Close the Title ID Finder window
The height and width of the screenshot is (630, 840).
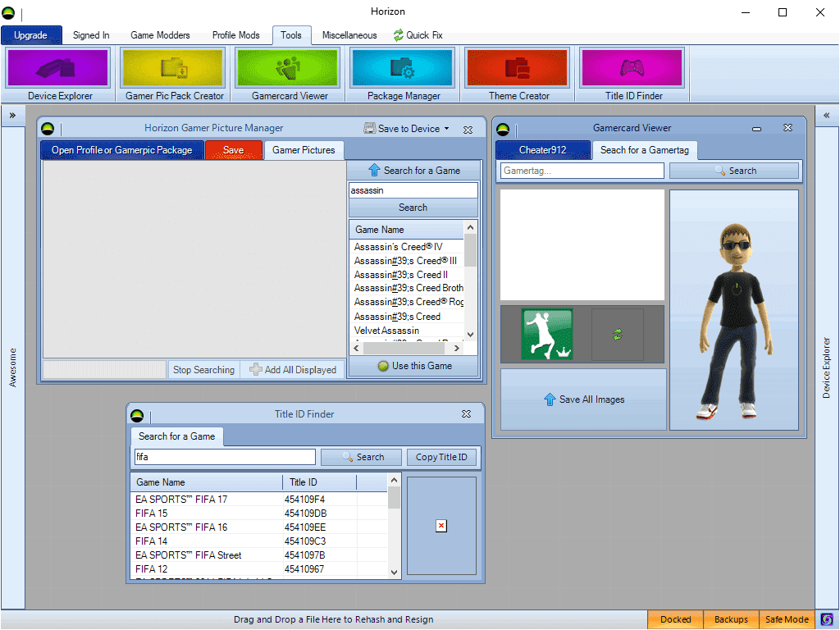(466, 414)
